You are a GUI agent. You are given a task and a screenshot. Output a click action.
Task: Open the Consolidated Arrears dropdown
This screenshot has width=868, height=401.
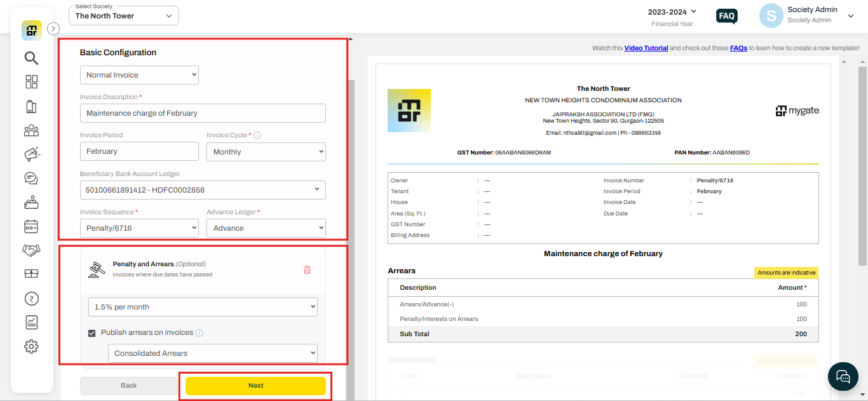[213, 353]
